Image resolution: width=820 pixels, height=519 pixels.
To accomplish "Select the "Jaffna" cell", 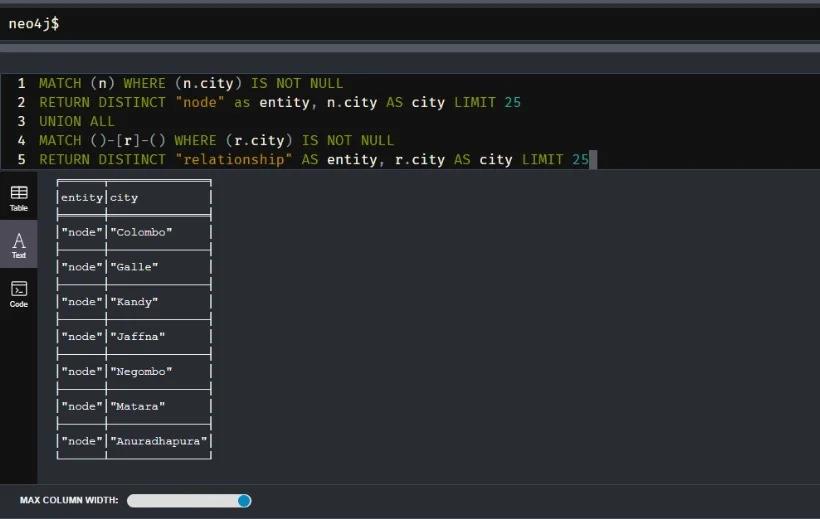I will click(138, 336).
